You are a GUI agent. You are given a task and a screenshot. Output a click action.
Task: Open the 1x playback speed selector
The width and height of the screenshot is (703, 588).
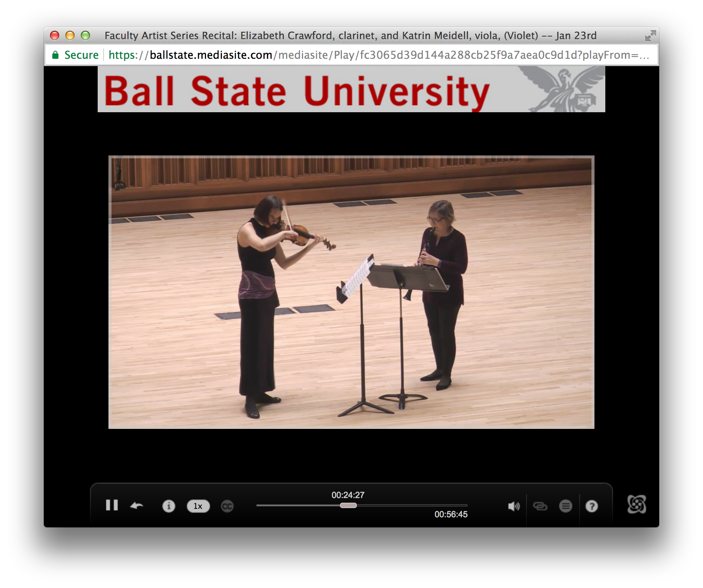pyautogui.click(x=198, y=506)
